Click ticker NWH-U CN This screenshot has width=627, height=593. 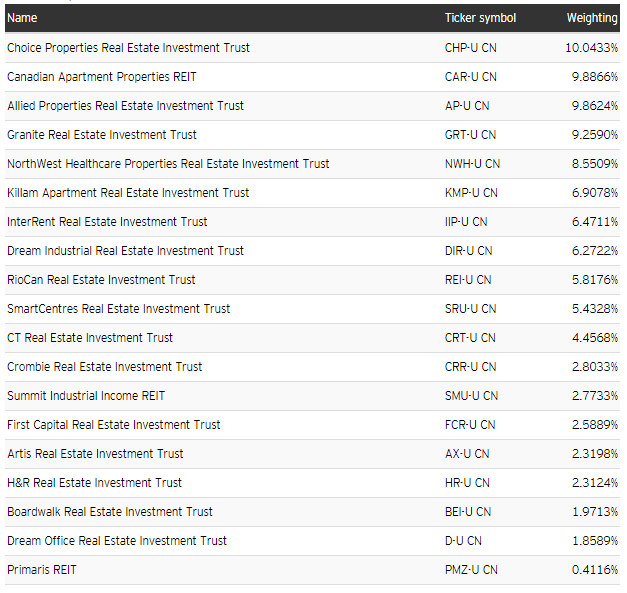pos(472,164)
